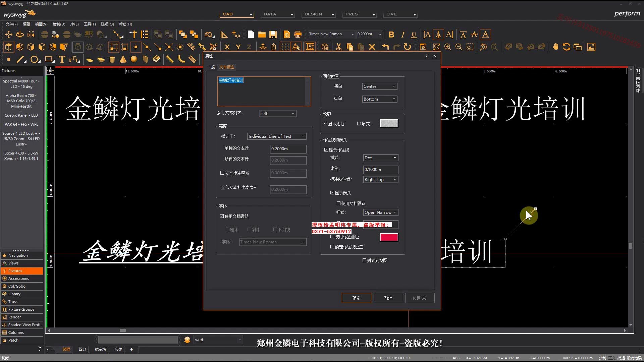Activate the Zoom In tool
The width and height of the screenshot is (644, 362).
448,47
